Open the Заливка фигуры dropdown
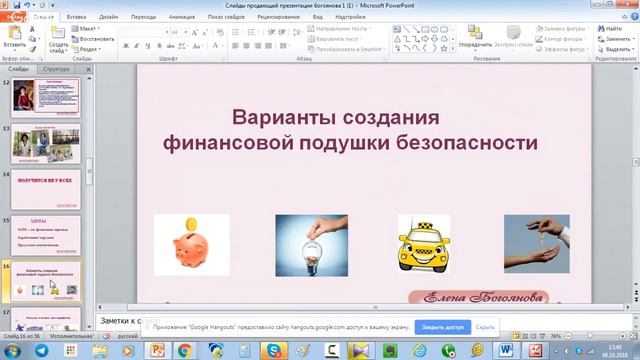 coord(562,29)
